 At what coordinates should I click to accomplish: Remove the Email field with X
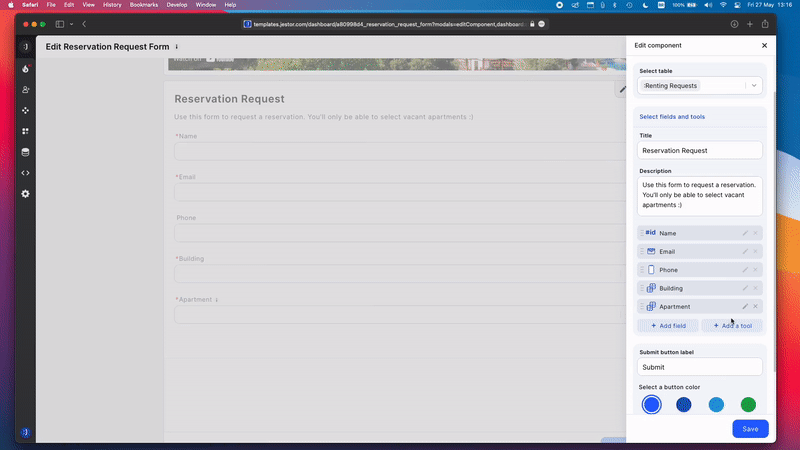(756, 252)
